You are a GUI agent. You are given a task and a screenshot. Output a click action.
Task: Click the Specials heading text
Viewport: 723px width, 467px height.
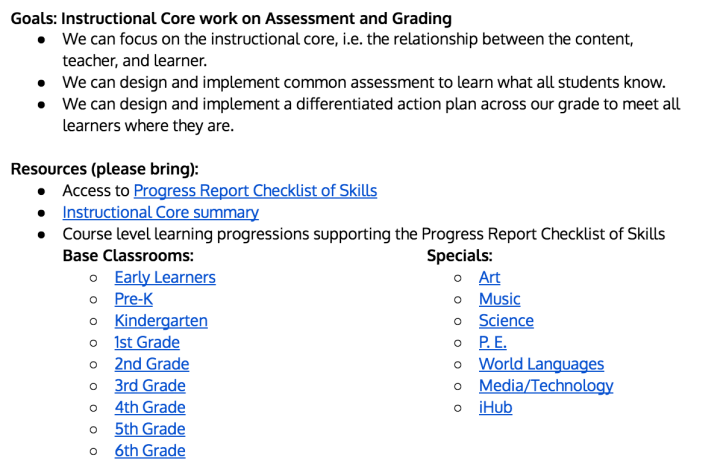tap(459, 256)
